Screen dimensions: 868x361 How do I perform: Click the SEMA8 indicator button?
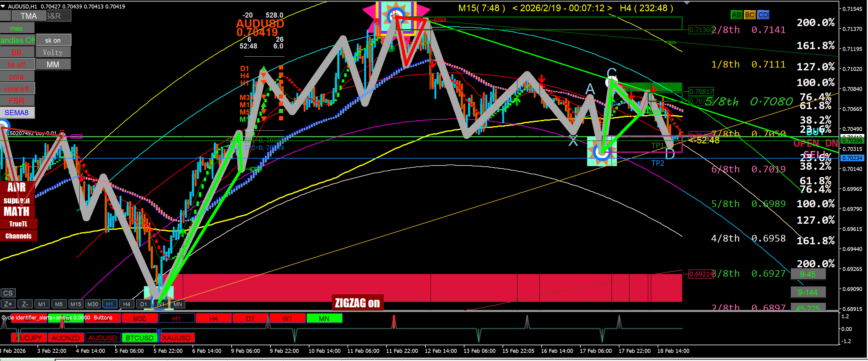click(17, 113)
